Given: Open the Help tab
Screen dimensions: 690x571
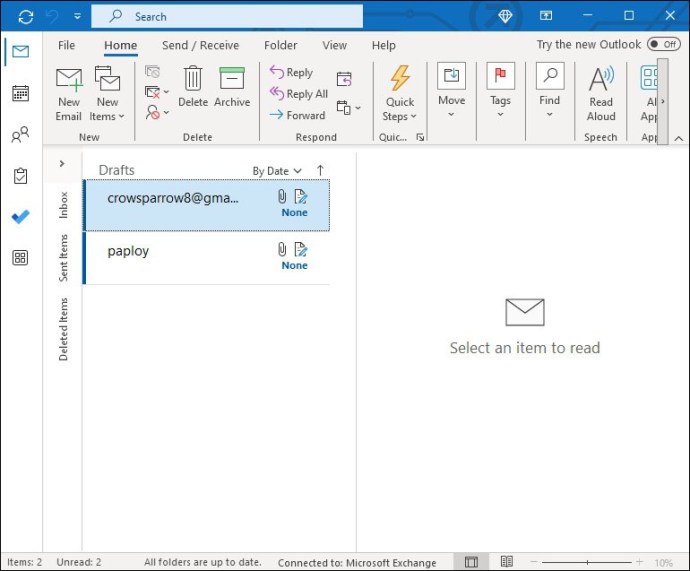Looking at the screenshot, I should [x=384, y=45].
